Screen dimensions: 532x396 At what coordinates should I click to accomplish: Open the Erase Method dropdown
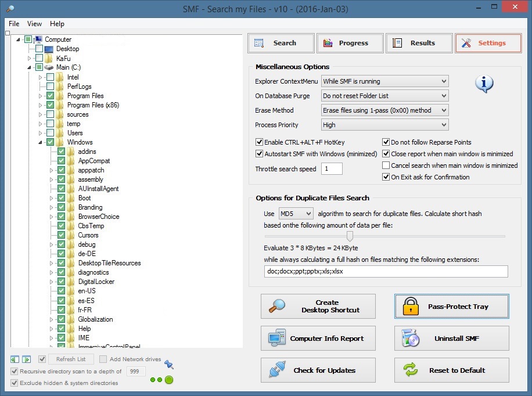pos(385,110)
